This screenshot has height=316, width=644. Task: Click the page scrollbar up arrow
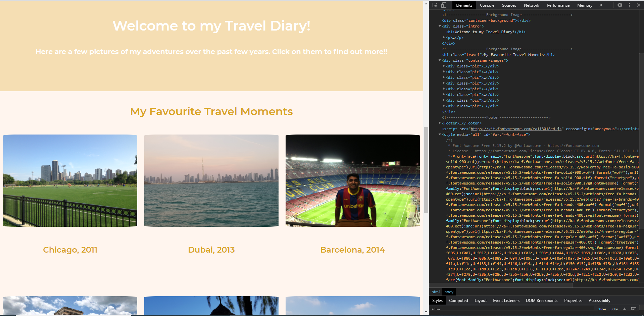(x=426, y=4)
